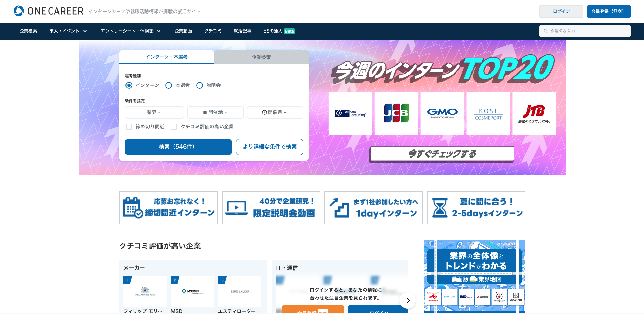Open the 開催月 dropdown
Screen dimensions: 644x314
coord(275,112)
